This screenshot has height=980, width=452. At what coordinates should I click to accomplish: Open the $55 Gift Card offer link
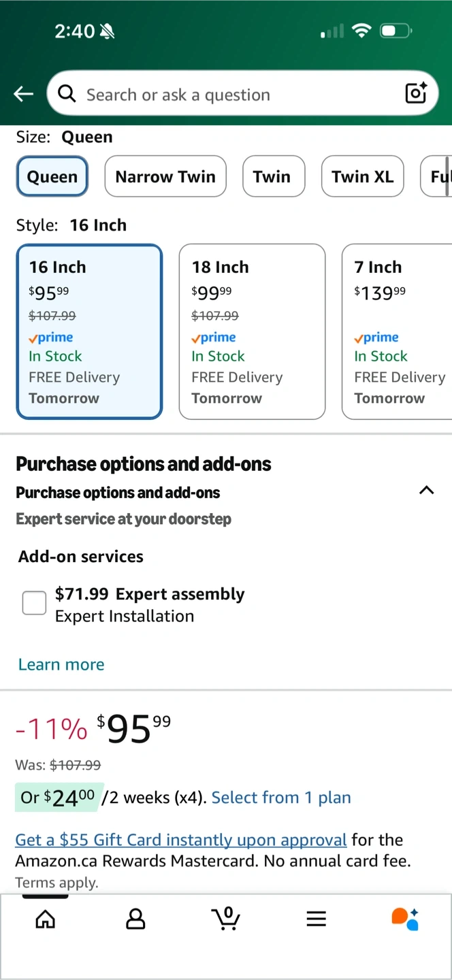(x=181, y=840)
